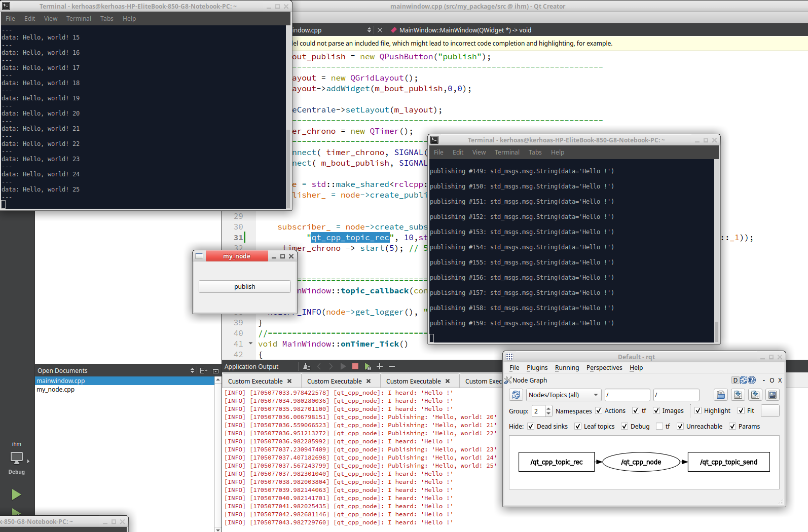Viewport: 808px width, 532px height.
Task: Uncheck Hide Leaf topics
Action: tap(578, 426)
